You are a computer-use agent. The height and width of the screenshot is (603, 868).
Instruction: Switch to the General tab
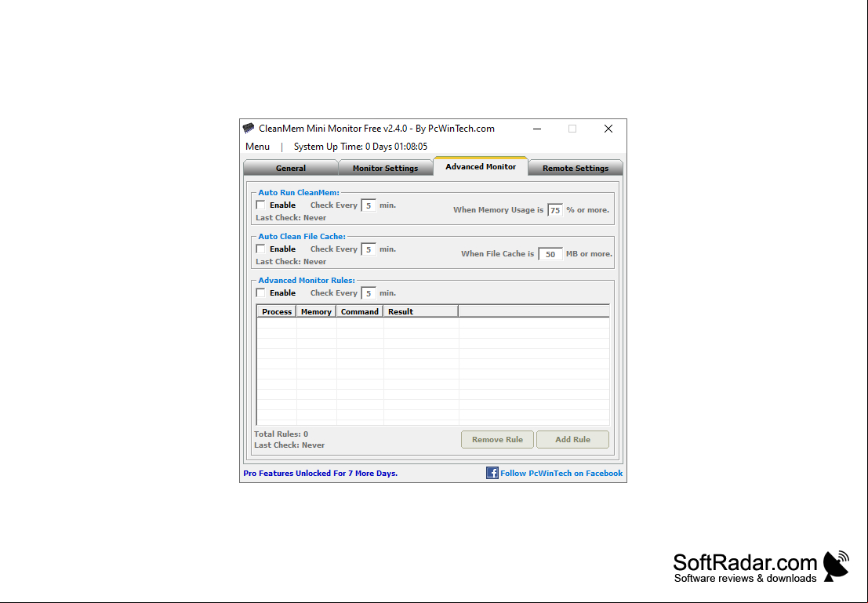(291, 168)
